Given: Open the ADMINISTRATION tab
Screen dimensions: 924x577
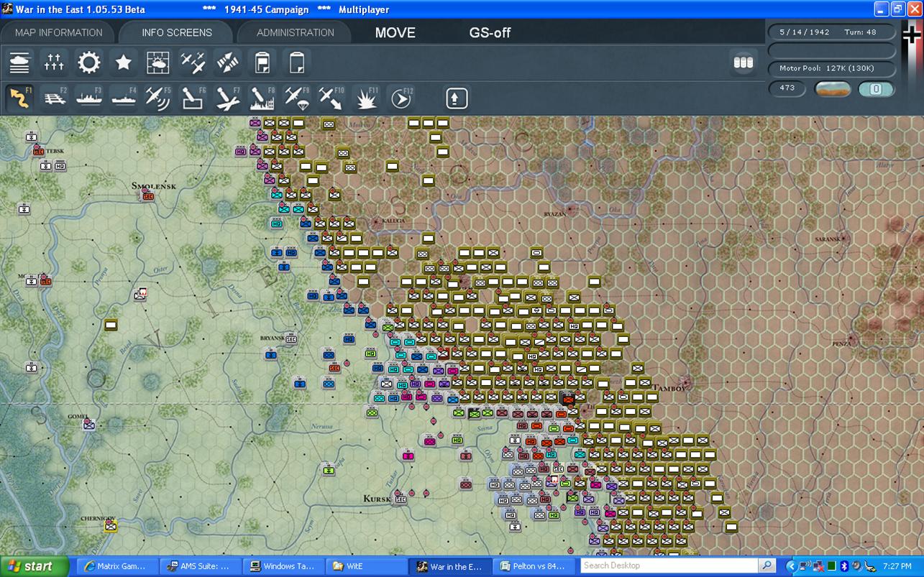Looking at the screenshot, I should point(295,32).
